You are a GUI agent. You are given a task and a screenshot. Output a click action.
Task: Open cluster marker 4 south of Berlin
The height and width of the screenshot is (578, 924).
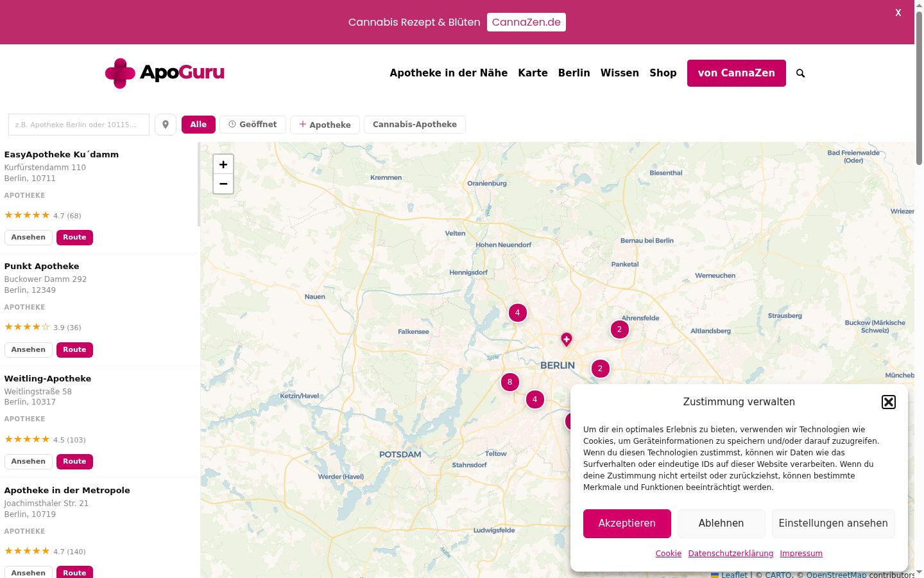tap(535, 399)
